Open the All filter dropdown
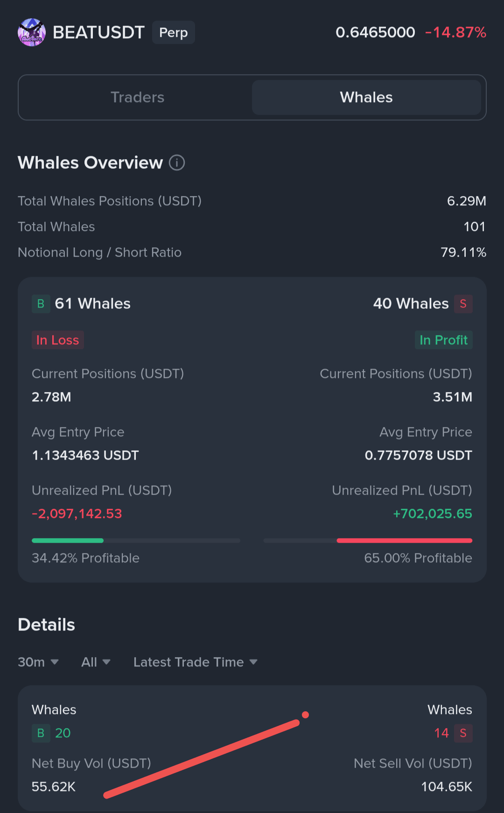 96,662
